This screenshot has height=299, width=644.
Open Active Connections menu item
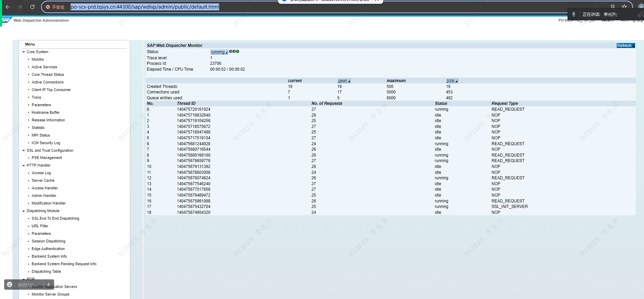pos(48,82)
